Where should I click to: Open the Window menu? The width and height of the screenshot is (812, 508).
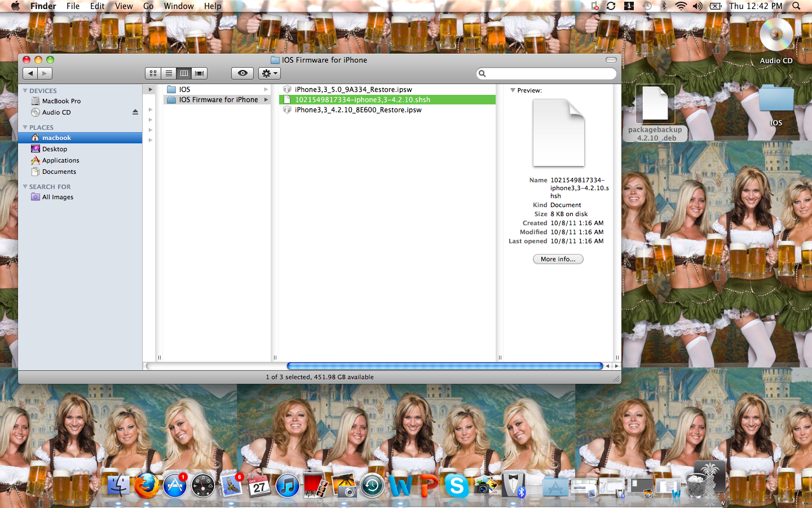pos(179,6)
